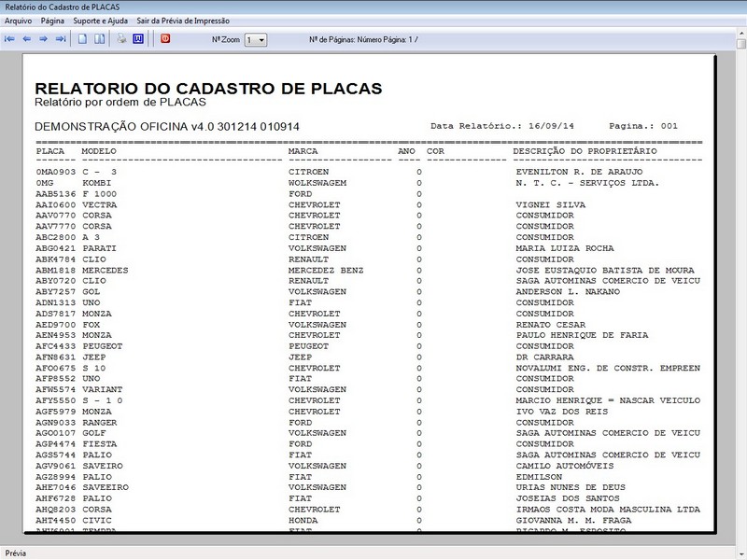
Task: Click plate ABK4784
Action: (56, 259)
